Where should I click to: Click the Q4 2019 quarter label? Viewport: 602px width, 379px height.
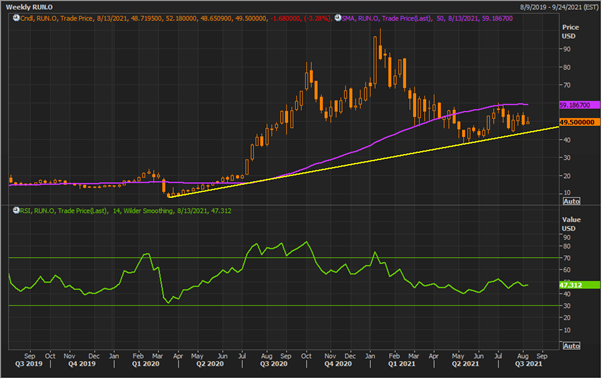click(x=82, y=364)
